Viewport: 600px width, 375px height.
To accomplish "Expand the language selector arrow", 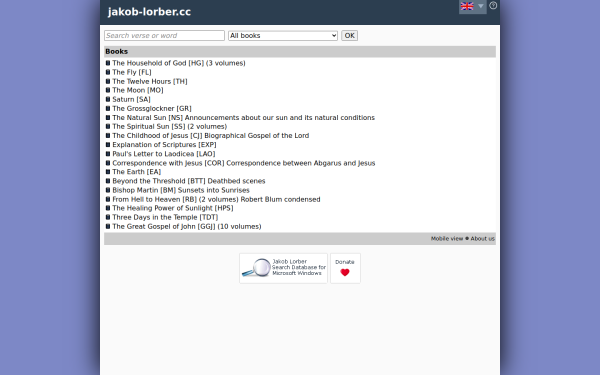I will click(x=481, y=6).
